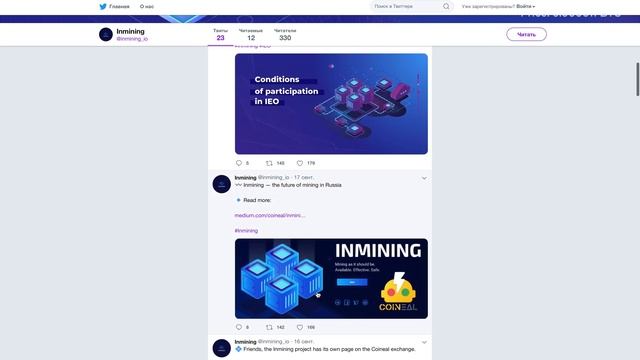The height and width of the screenshot is (360, 640).
Task: Retweet the future of mining tweet
Action: coord(269,327)
